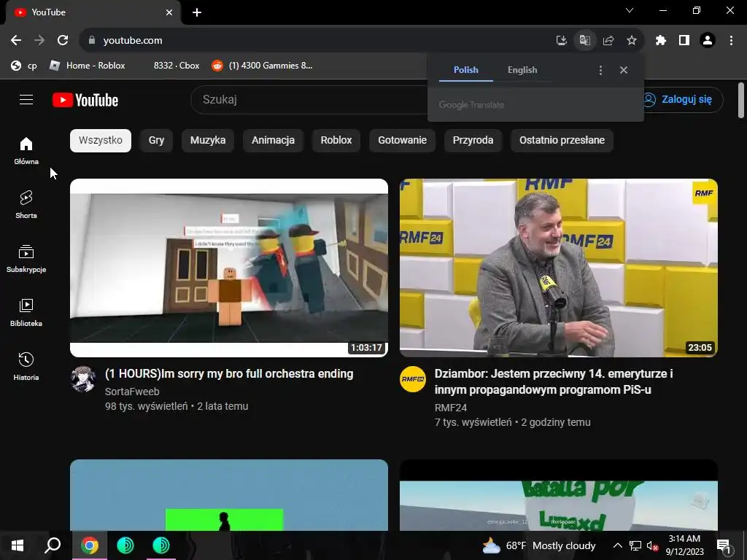Select the Ostatnio przesłane filter chip
This screenshot has height=560, width=747.
(x=562, y=141)
